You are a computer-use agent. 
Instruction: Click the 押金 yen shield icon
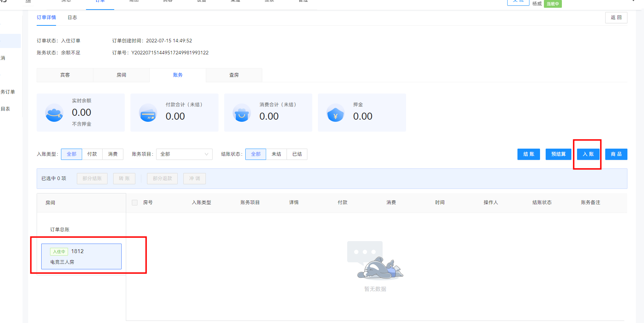click(336, 113)
